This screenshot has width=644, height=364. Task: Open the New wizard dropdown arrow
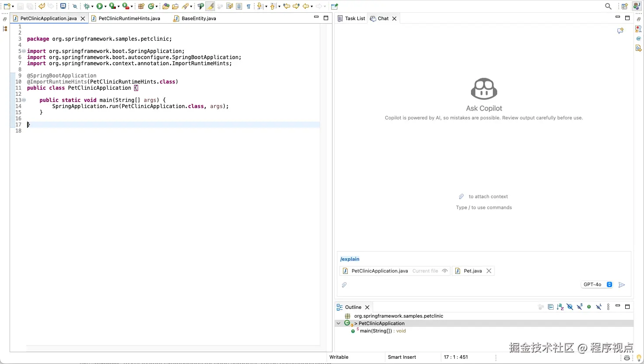(13, 7)
